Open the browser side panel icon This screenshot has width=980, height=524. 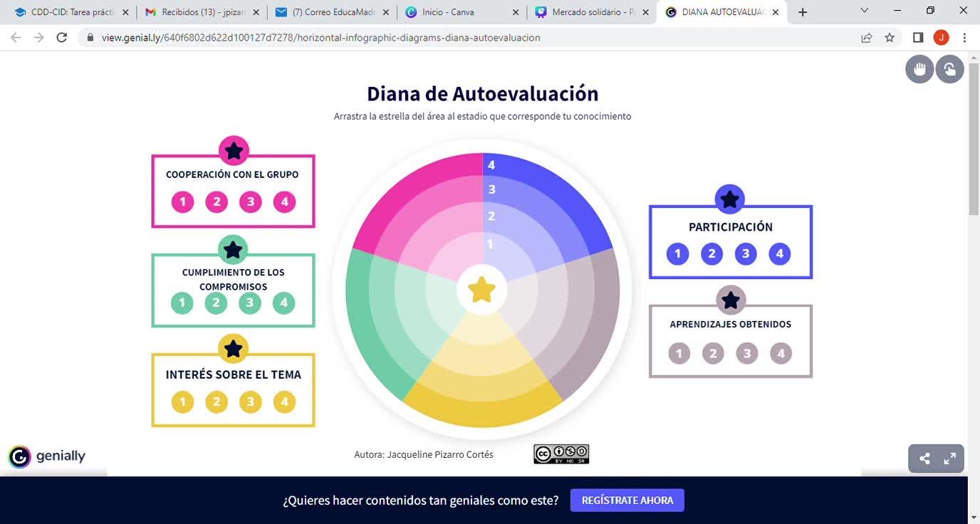point(919,38)
